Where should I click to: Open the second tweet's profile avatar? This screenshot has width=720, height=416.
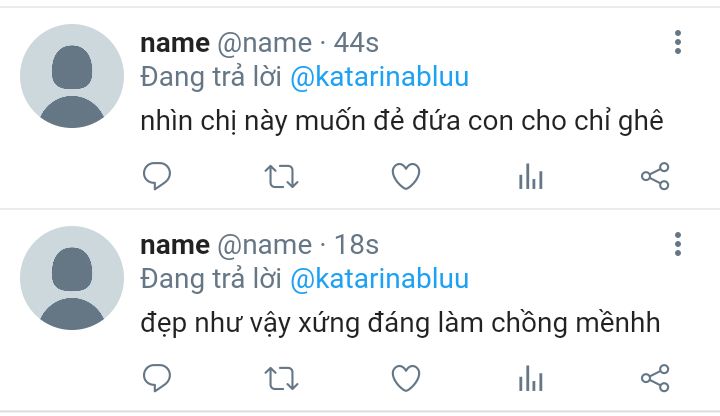point(72,278)
